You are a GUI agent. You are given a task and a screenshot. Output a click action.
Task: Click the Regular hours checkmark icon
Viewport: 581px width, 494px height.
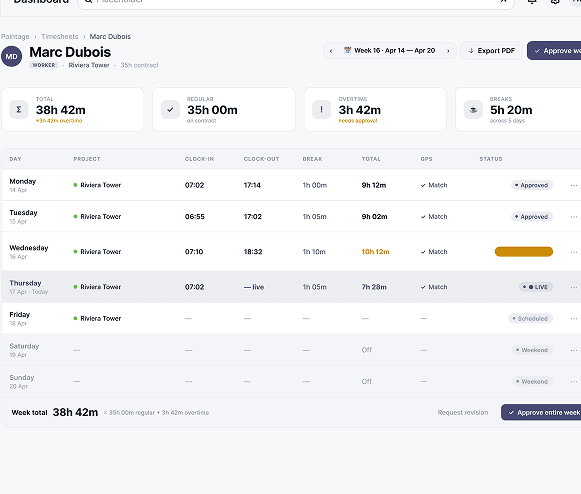170,110
